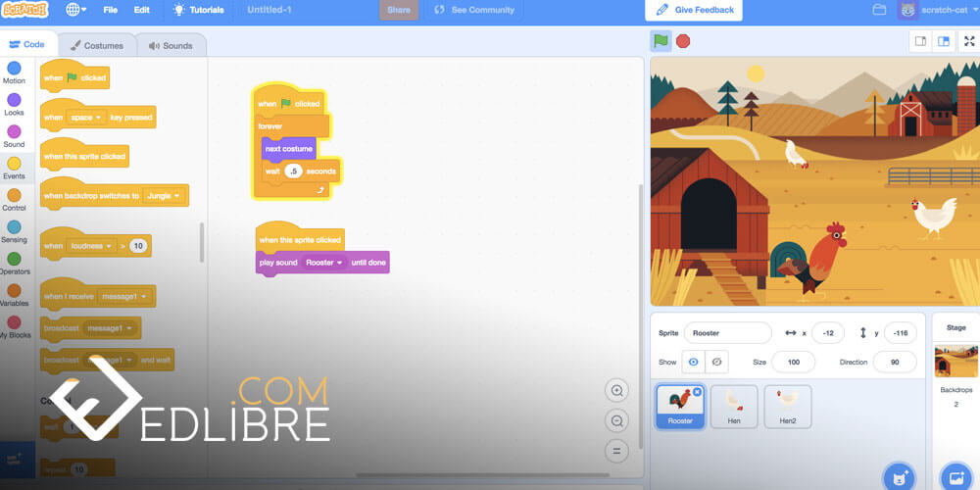This screenshot has width=980, height=490.
Task: Reset workspace zoom to default
Action: [x=616, y=451]
